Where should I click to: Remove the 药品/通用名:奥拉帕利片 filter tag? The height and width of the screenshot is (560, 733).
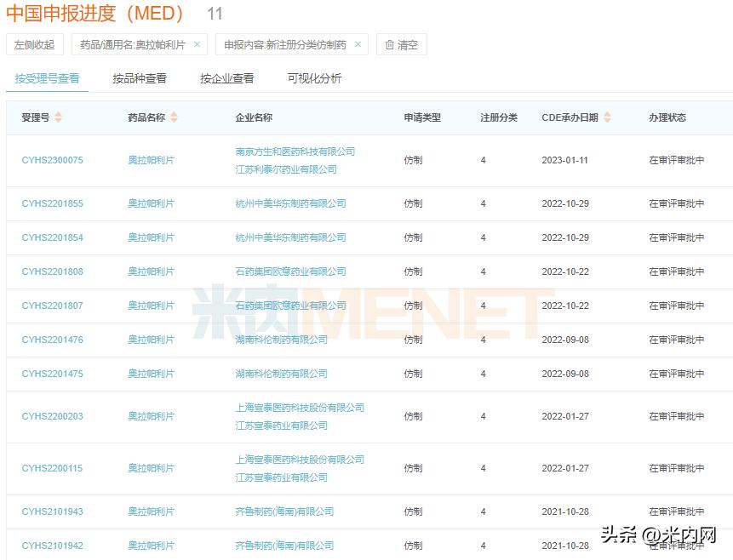pyautogui.click(x=197, y=44)
